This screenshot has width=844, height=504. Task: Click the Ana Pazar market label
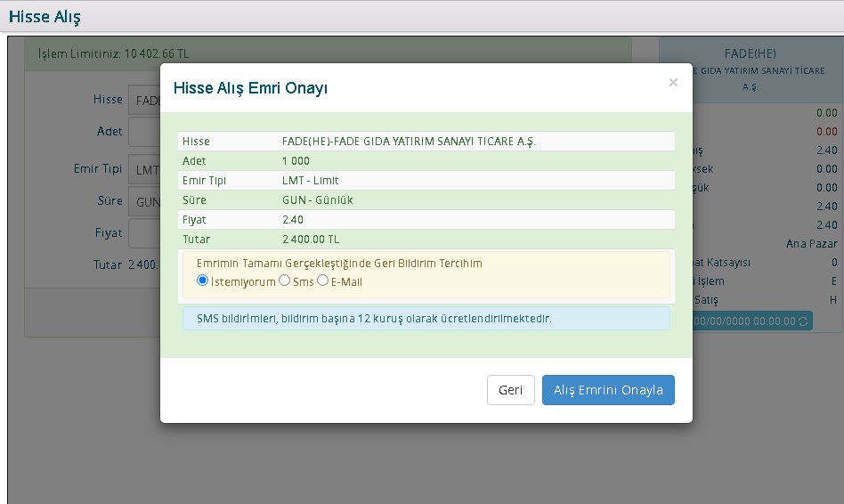(811, 243)
